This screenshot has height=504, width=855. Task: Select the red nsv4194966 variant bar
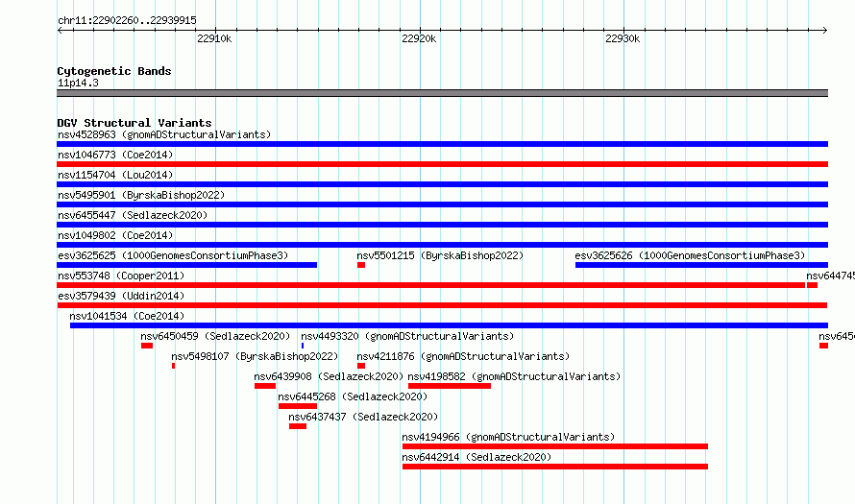555,446
